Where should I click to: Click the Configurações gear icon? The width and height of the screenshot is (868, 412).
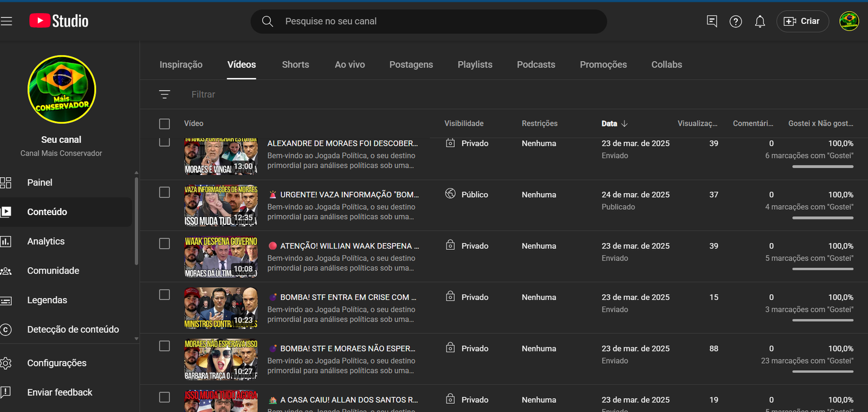[5, 363]
